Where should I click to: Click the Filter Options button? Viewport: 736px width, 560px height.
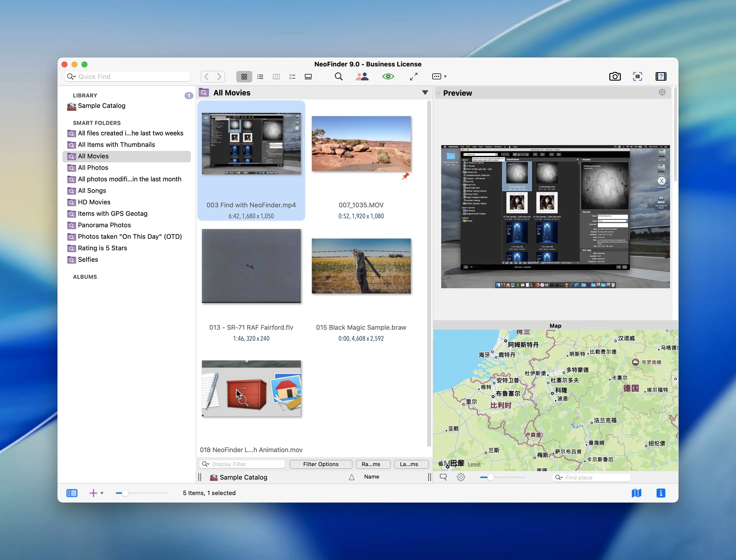pos(321,464)
